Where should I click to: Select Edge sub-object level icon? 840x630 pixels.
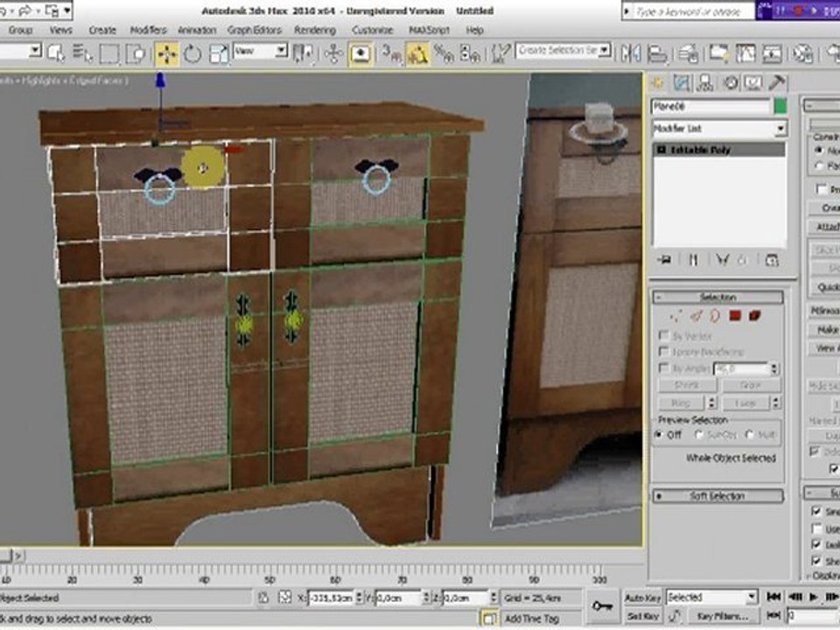pyautogui.click(x=696, y=316)
